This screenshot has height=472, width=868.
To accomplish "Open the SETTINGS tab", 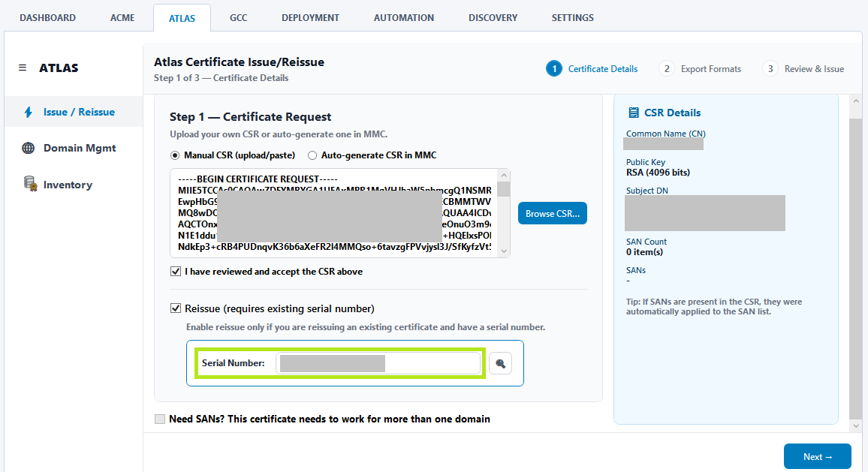I will pyautogui.click(x=573, y=18).
